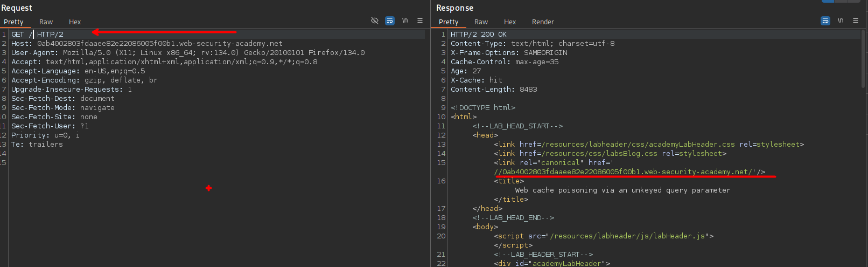Click the 'Sec-Fetch-Mode: navigate' line

(x=63, y=107)
